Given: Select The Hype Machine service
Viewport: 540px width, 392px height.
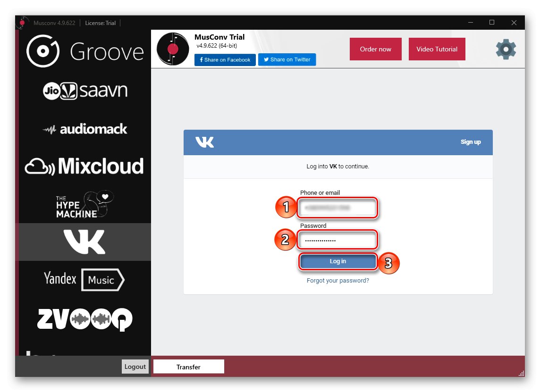Looking at the screenshot, I should pos(84,204).
